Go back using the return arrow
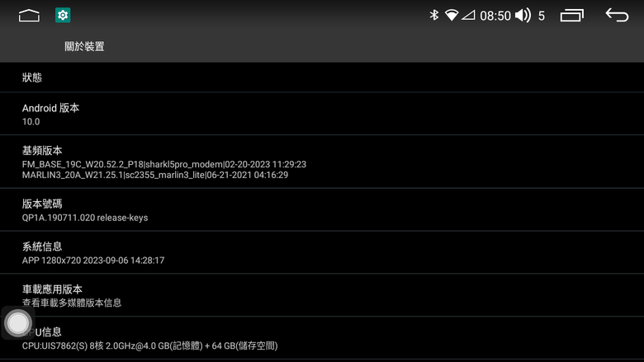The image size is (644, 362). tap(617, 15)
